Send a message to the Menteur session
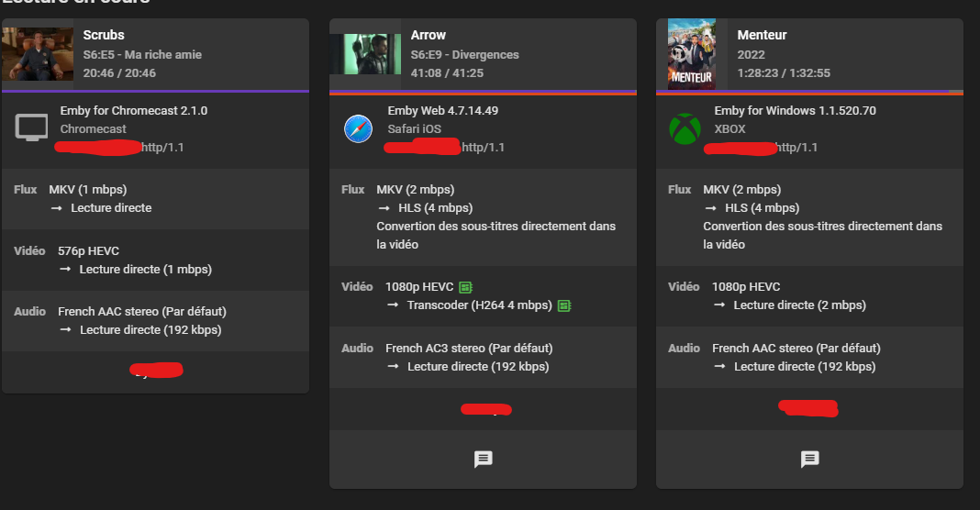The image size is (980, 510). click(809, 459)
